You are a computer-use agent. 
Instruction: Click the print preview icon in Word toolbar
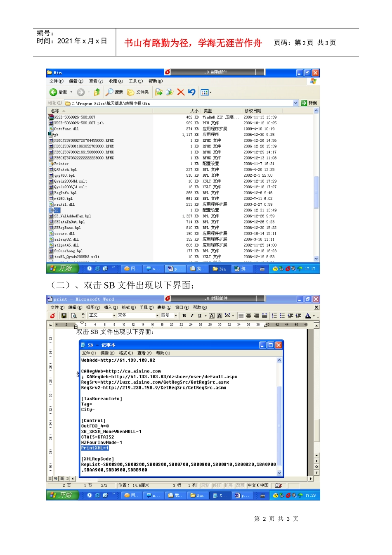[74, 316]
